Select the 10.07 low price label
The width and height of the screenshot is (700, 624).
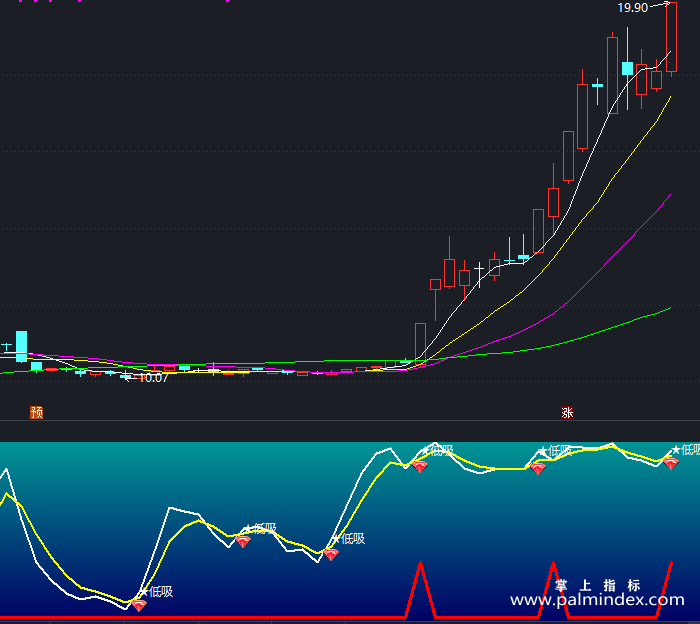pyautogui.click(x=153, y=378)
